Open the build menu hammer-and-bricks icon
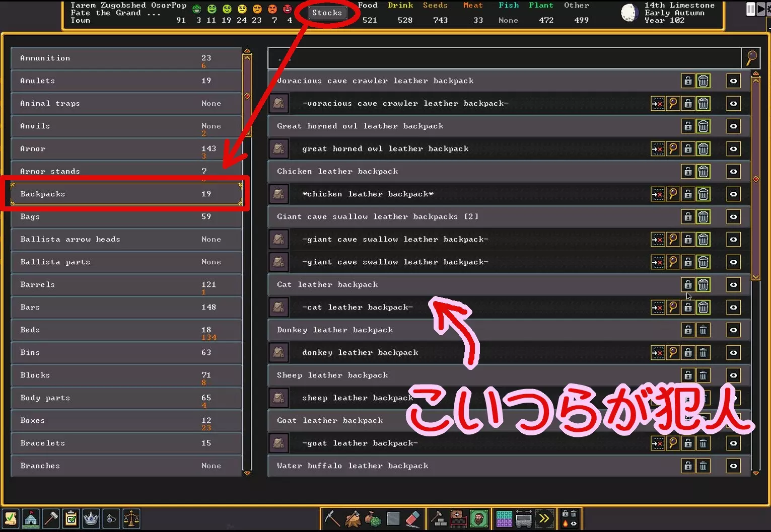 click(x=439, y=518)
